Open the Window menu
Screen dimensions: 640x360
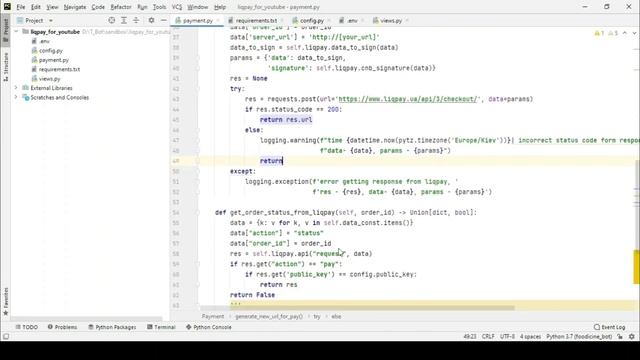[198, 7]
